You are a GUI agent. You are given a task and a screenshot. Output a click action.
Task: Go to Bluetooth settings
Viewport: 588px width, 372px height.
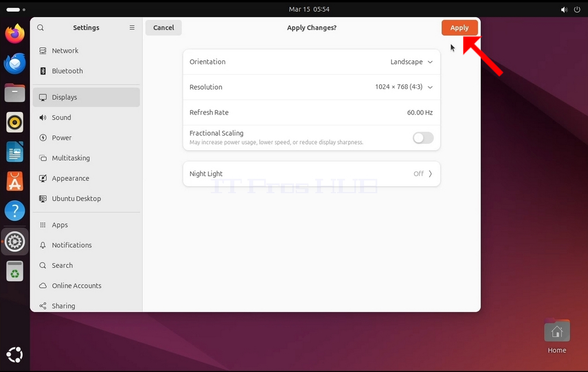[x=86, y=71]
